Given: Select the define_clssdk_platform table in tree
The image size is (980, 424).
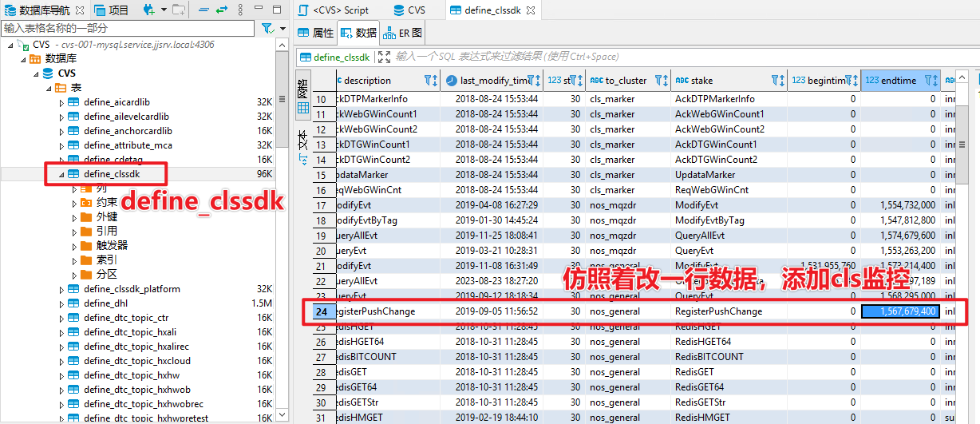Looking at the screenshot, I should 132,289.
